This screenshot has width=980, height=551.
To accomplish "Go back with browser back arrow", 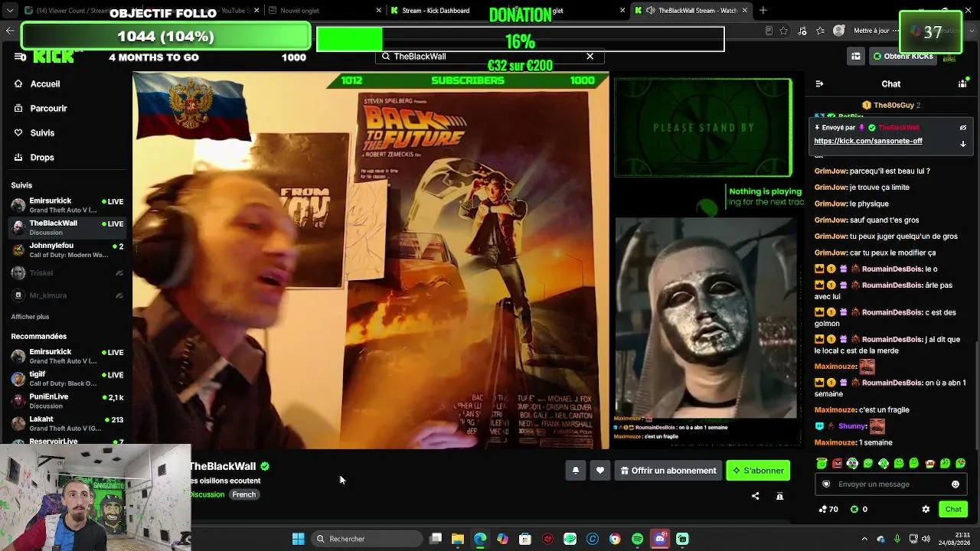I will click(10, 31).
